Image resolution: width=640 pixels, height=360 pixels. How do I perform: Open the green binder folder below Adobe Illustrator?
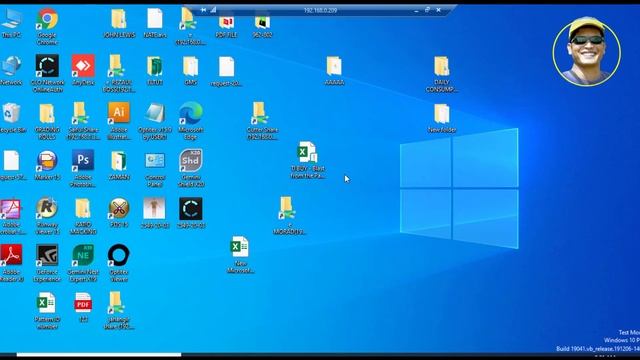tap(119, 161)
